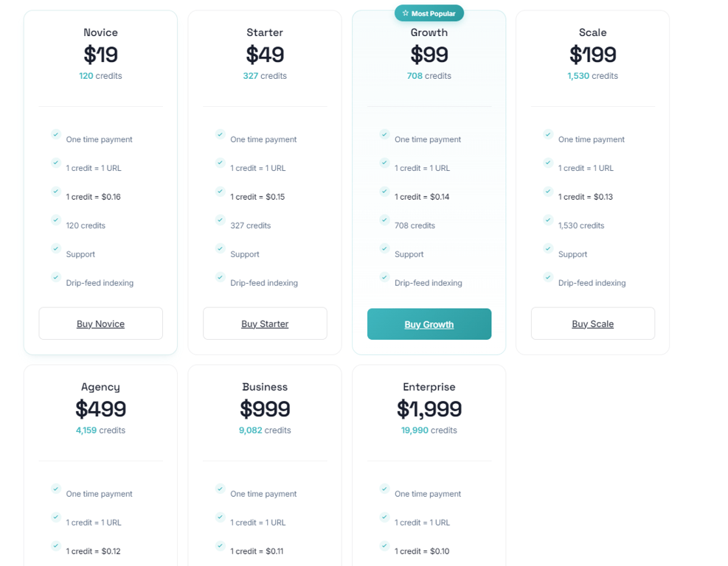Click the star icon in Most Popular badge

(x=406, y=13)
